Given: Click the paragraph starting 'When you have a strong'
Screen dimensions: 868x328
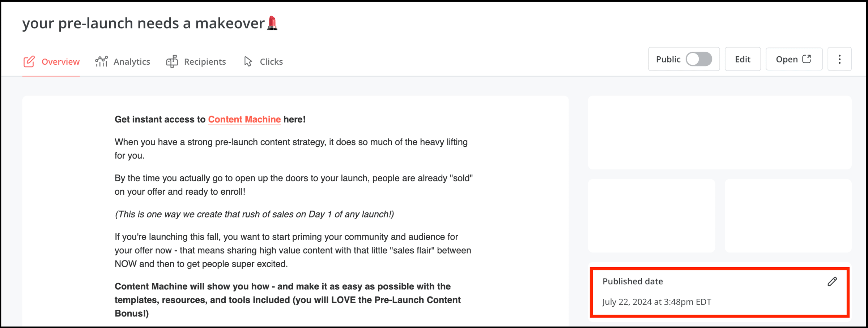Looking at the screenshot, I should tap(291, 149).
